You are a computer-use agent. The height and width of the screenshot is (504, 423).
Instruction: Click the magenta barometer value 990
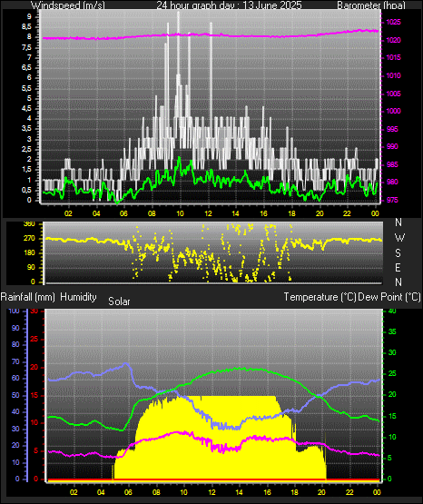(x=392, y=146)
